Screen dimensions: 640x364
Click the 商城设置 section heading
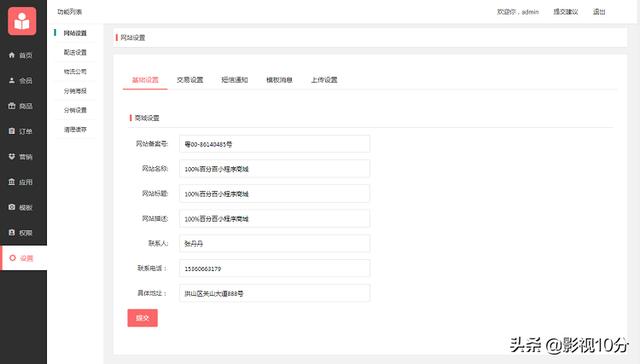[147, 118]
